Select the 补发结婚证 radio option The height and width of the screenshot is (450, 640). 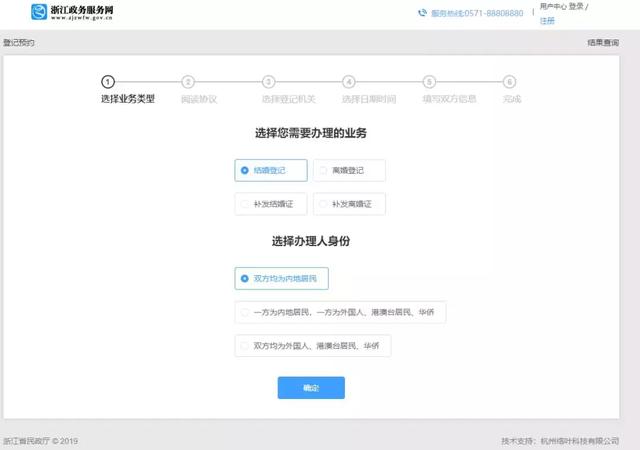pyautogui.click(x=271, y=204)
